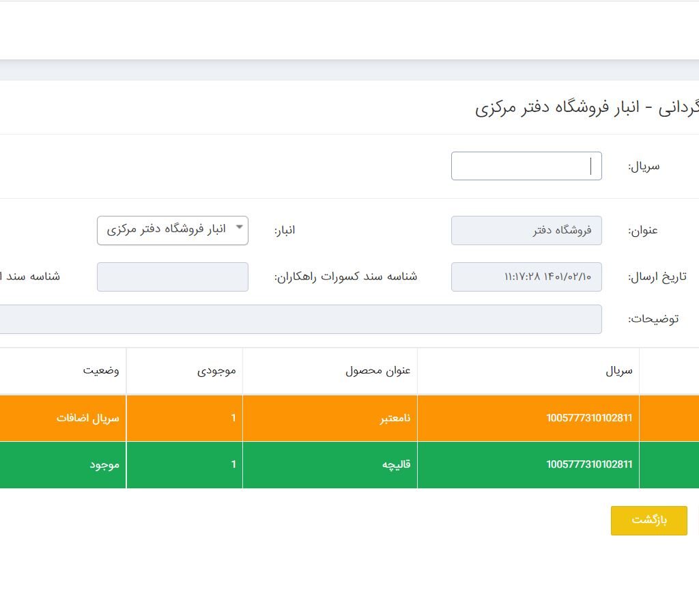
Task: Open the انبار warehouse dropdown
Action: pyautogui.click(x=173, y=230)
